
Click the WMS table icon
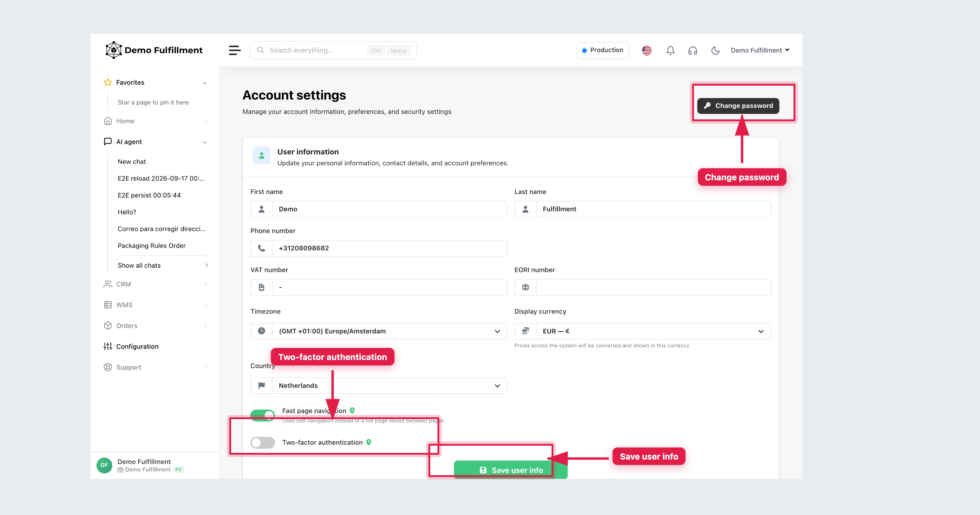[108, 305]
